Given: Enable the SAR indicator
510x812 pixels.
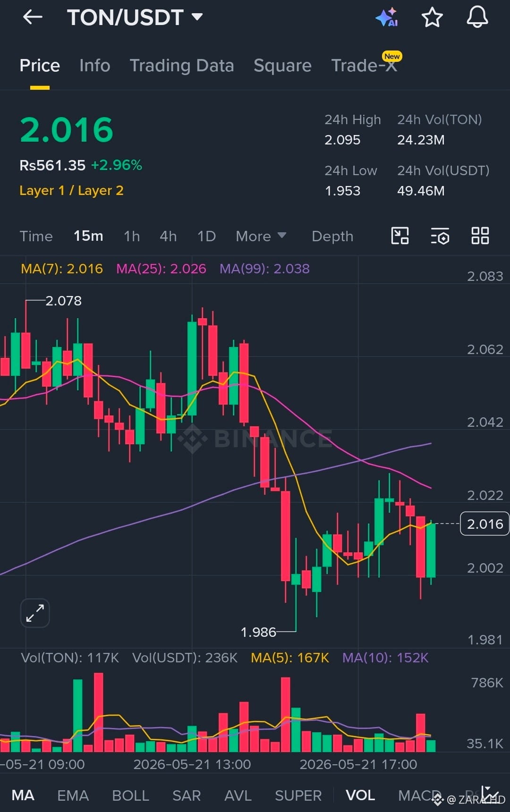Looking at the screenshot, I should (x=187, y=795).
